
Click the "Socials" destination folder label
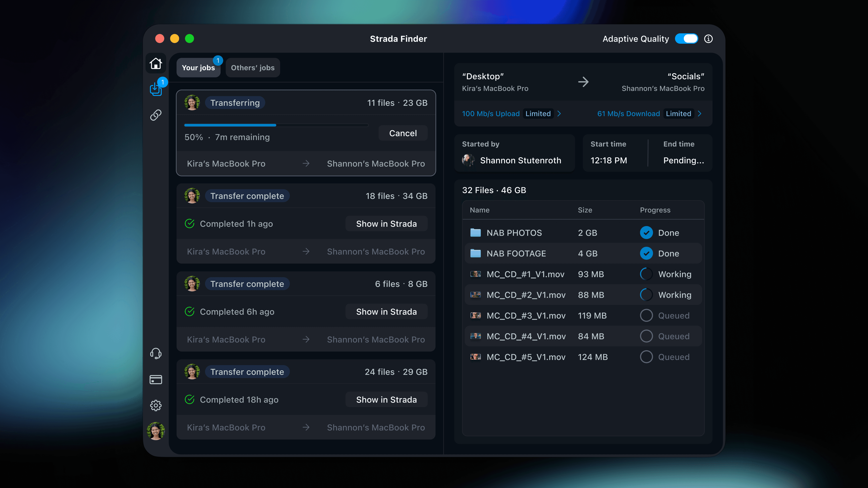tap(686, 76)
